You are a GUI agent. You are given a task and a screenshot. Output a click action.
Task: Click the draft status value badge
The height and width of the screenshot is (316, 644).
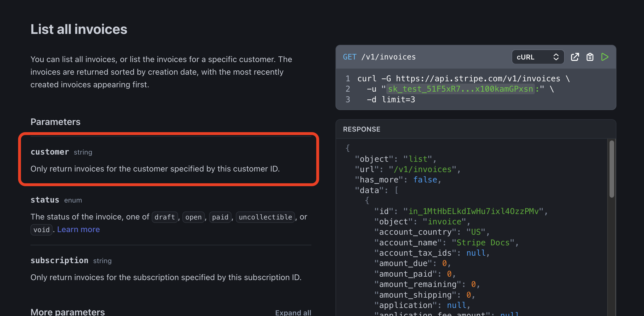coord(165,217)
